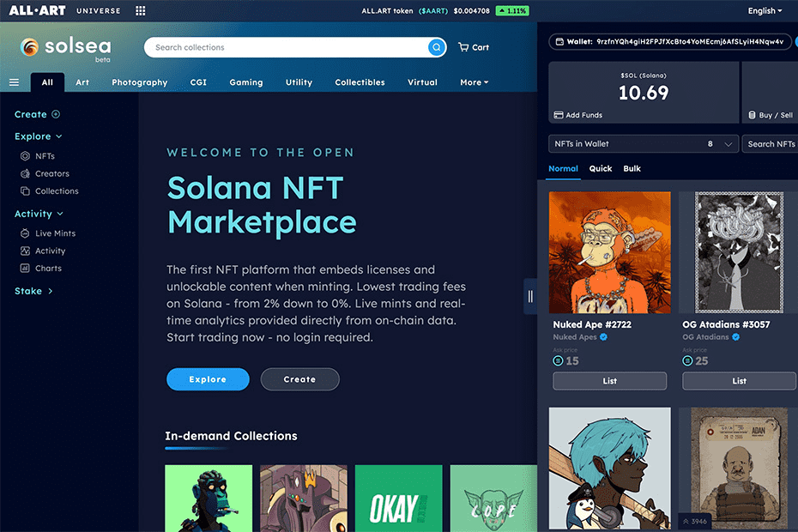
Task: Open the shopping Cart
Action: tap(473, 47)
